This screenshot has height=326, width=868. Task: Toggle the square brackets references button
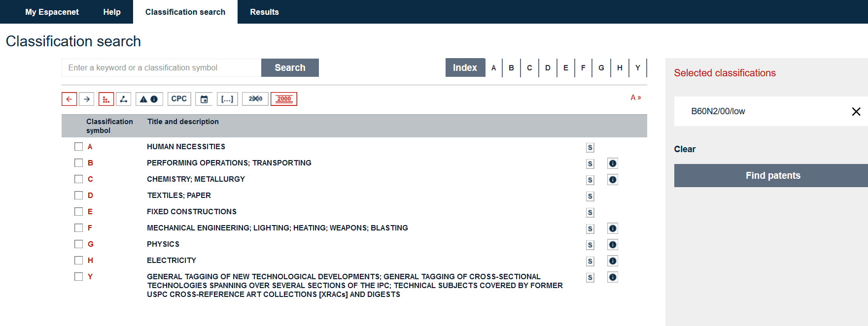[227, 99]
